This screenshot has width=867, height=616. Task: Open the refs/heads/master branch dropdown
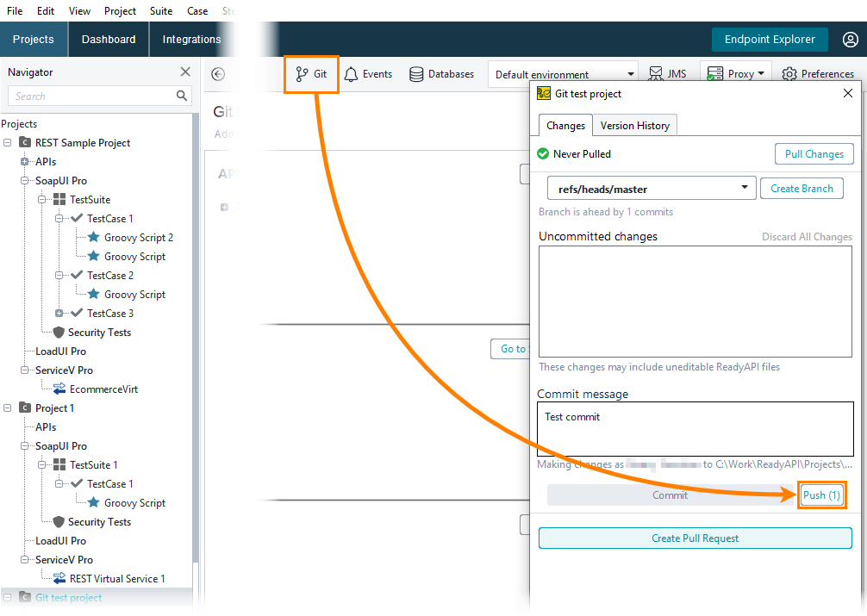(652, 189)
